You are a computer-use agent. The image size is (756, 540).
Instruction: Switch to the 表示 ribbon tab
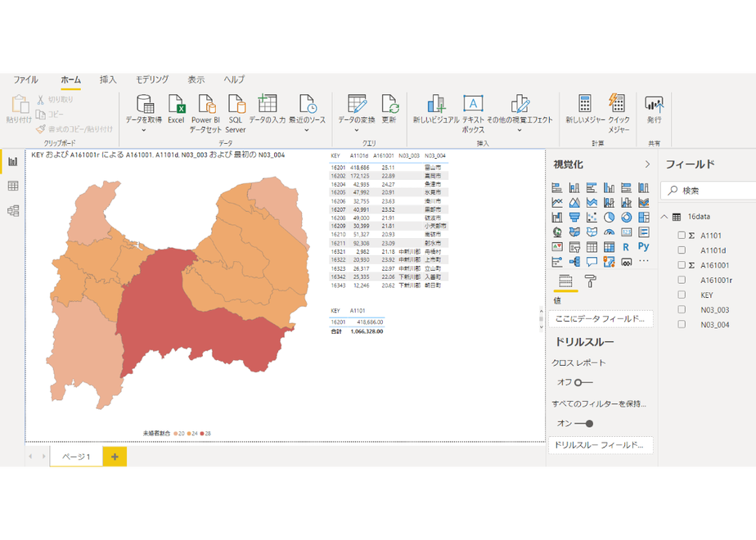point(196,79)
